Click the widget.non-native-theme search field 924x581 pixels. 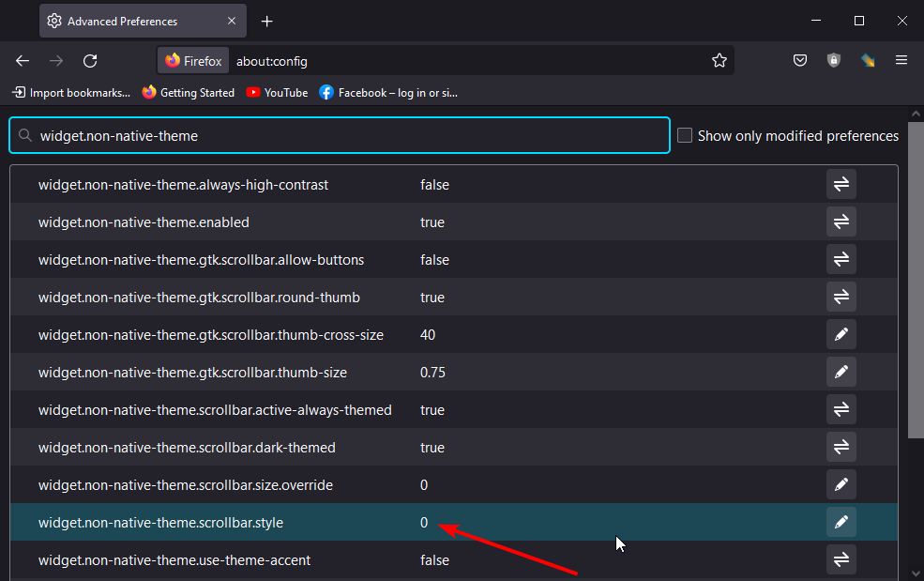(340, 136)
